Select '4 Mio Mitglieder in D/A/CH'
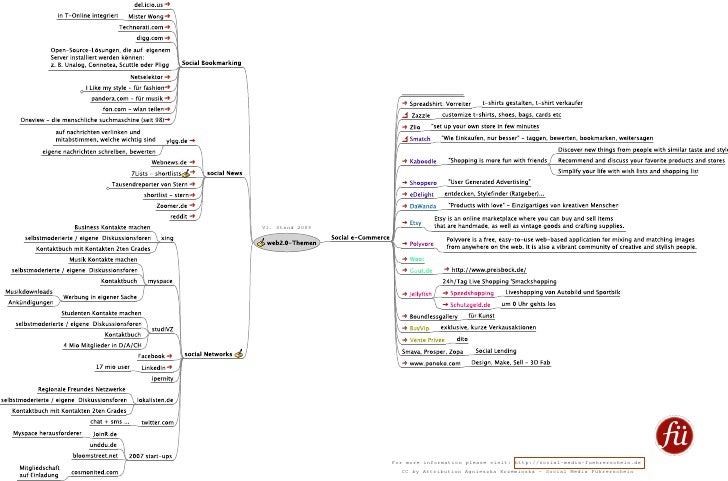This screenshot has height=481, width=728. 102,345
